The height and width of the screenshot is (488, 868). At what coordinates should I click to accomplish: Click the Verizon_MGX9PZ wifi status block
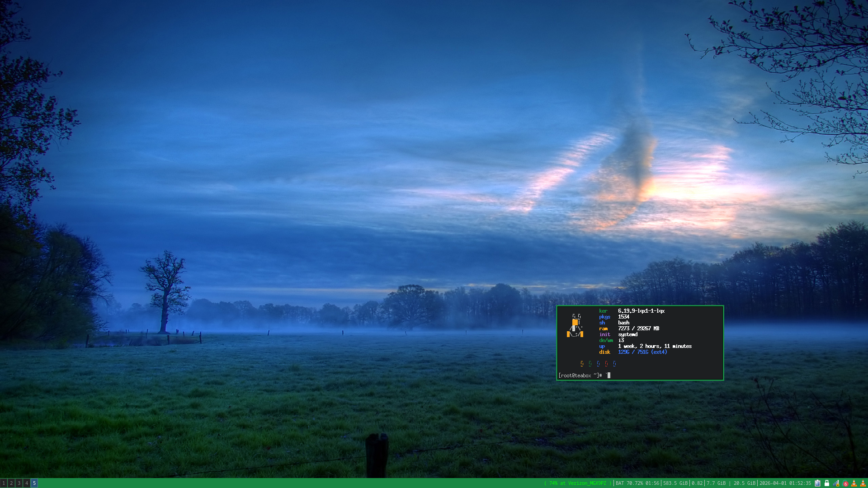click(578, 483)
